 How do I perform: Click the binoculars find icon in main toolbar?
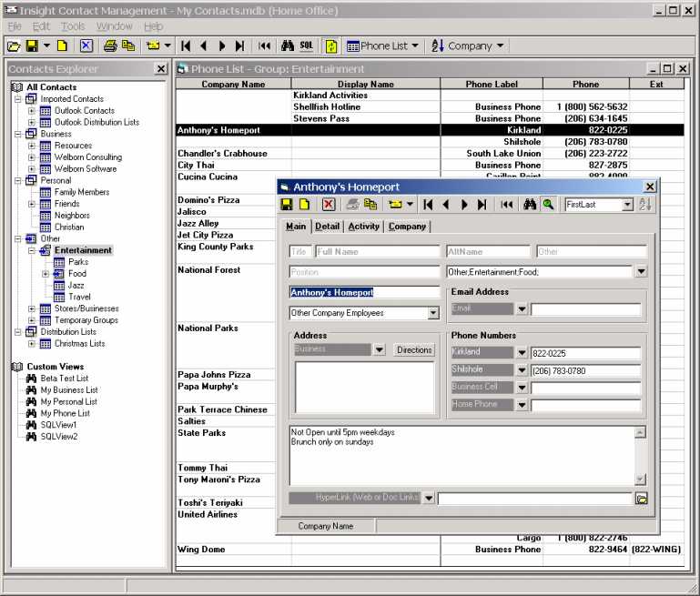tap(288, 45)
